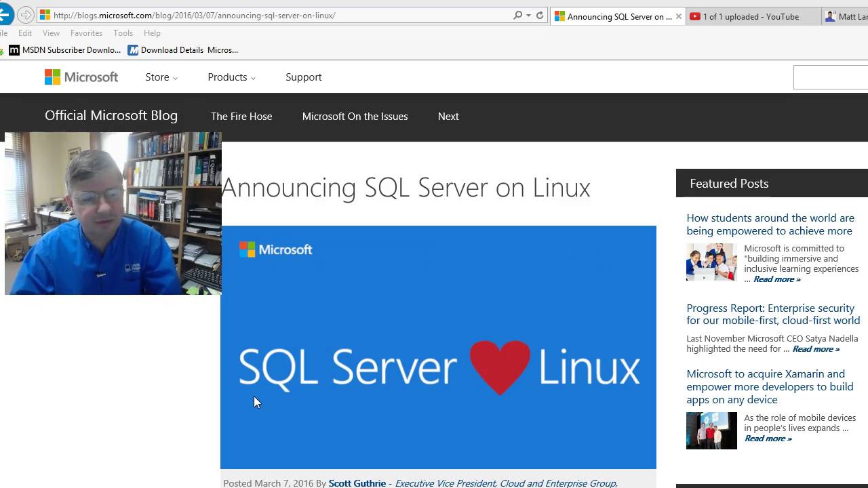Open the Edit menu
The image size is (868, 488).
(25, 33)
